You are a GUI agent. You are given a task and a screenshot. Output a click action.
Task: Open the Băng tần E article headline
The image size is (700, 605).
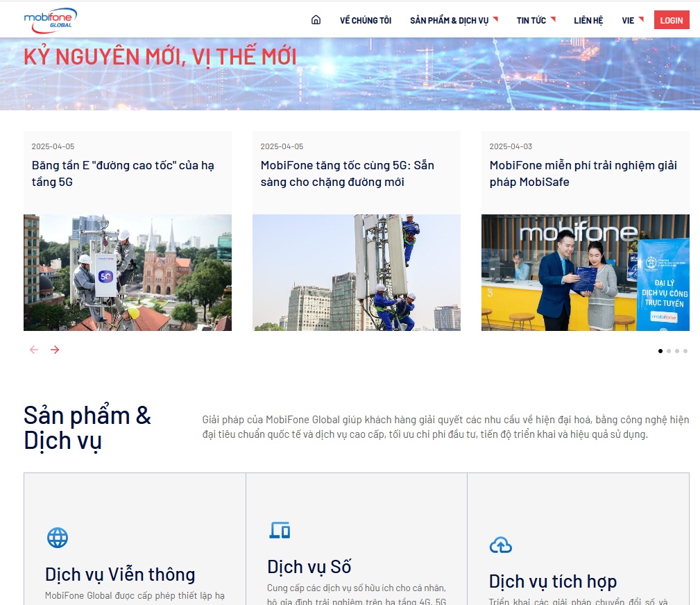123,173
